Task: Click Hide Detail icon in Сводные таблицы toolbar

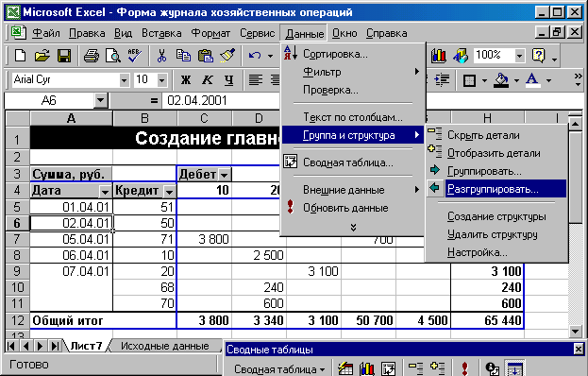Action: pyautogui.click(x=415, y=368)
